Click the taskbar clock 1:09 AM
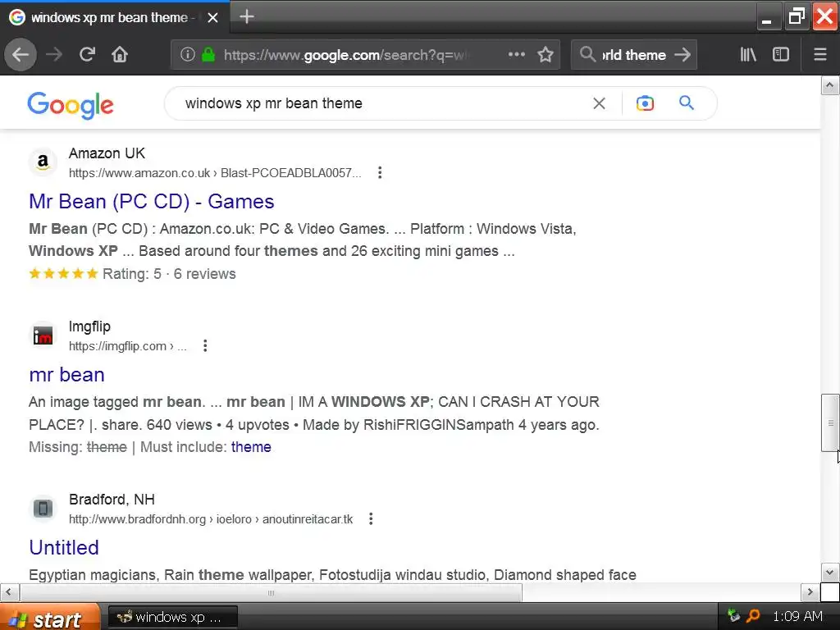This screenshot has width=840, height=630. tap(797, 616)
